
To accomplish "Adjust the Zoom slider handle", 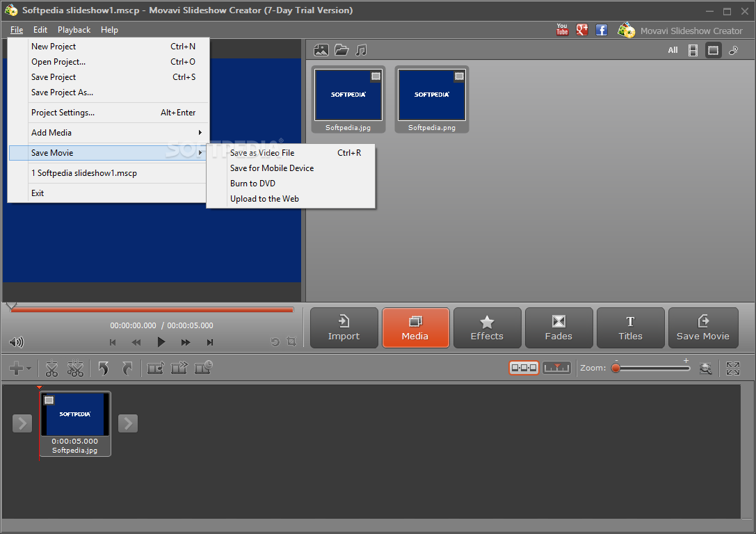I will (x=616, y=369).
